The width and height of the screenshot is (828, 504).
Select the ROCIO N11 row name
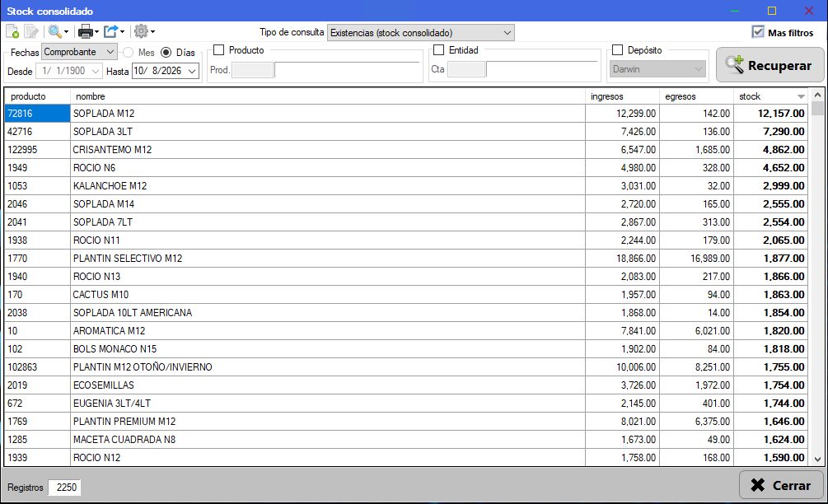point(96,240)
